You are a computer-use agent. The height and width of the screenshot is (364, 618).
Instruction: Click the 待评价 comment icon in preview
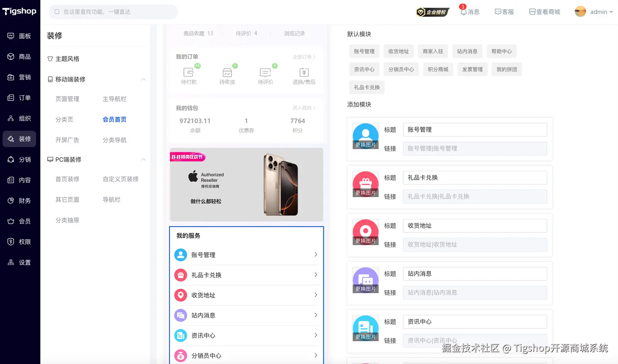(x=265, y=72)
